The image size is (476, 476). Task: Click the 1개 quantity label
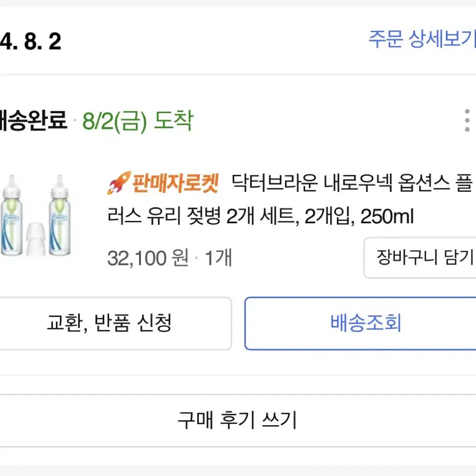click(218, 258)
